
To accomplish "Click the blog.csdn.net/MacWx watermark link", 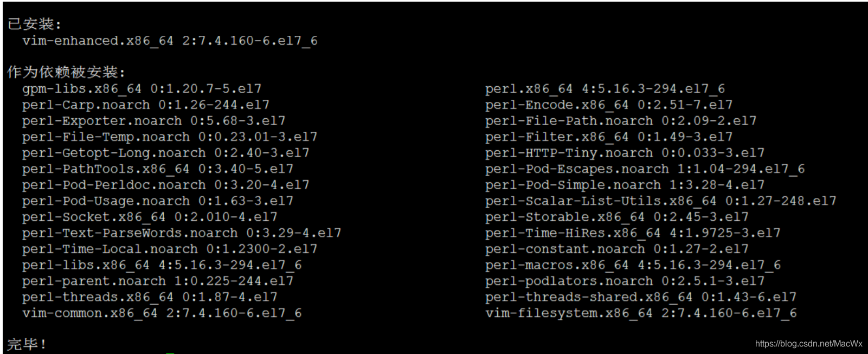I will pyautogui.click(x=808, y=343).
